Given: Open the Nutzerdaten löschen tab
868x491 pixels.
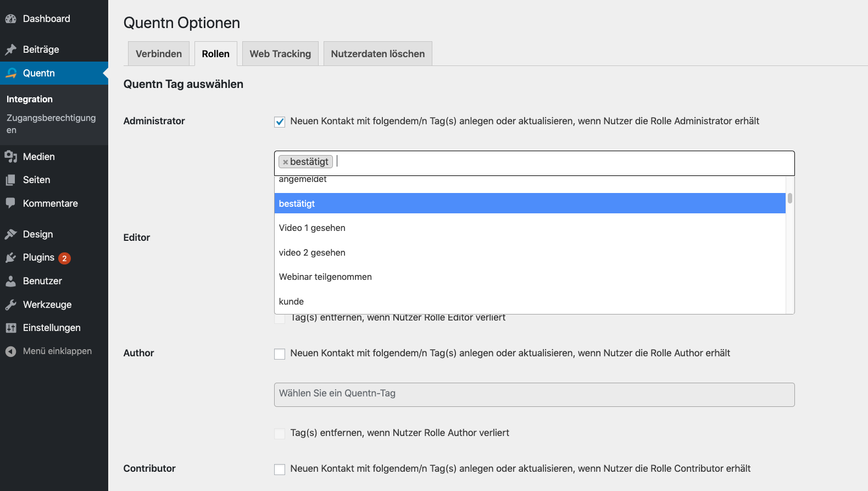Looking at the screenshot, I should pos(377,54).
